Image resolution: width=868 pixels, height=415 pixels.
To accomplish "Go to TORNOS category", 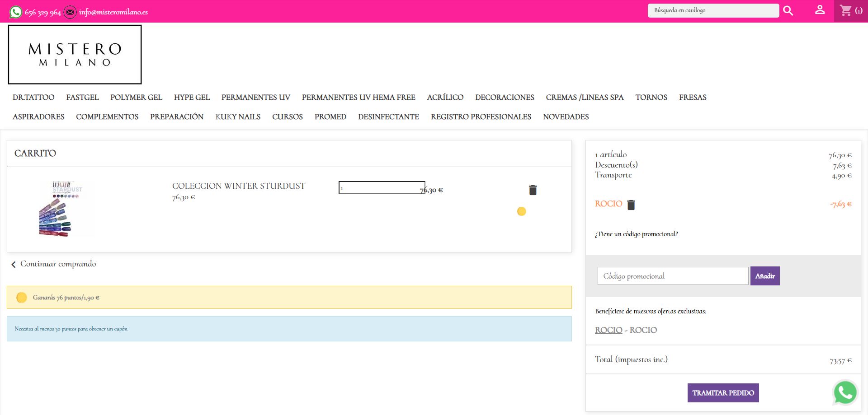I will coord(651,98).
